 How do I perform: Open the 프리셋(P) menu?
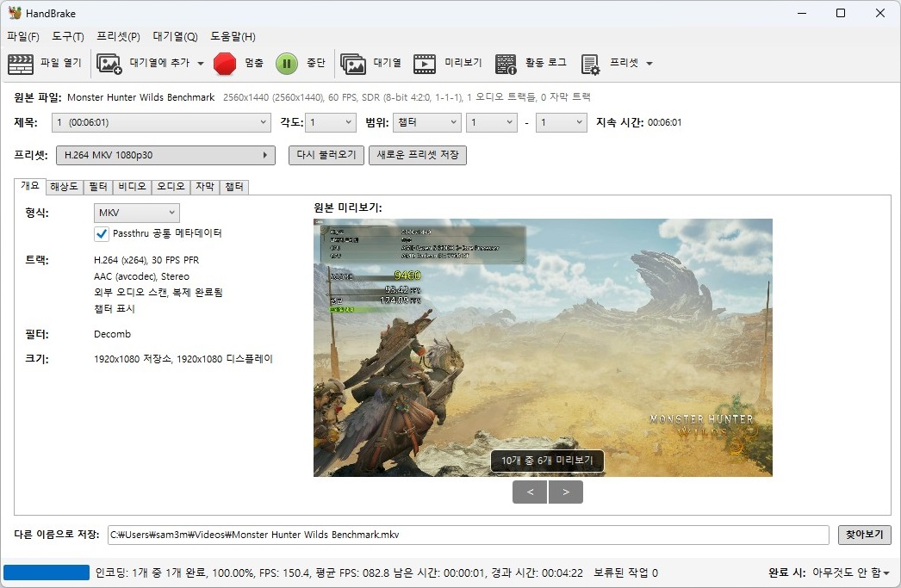pyautogui.click(x=118, y=37)
